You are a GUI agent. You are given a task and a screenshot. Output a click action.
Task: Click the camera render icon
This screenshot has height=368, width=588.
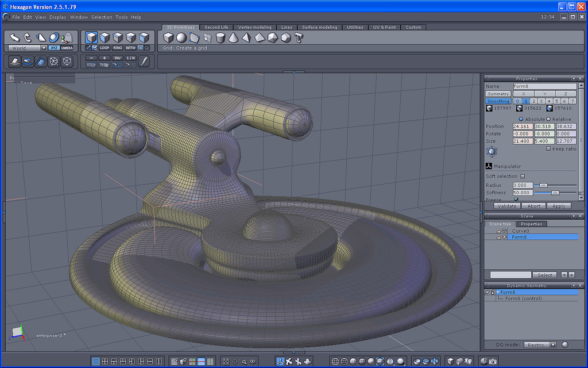[493, 361]
